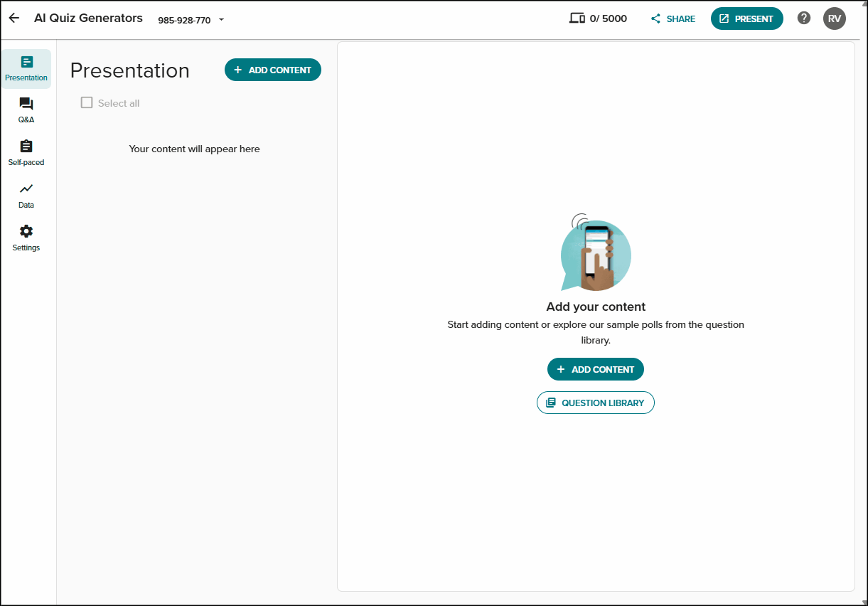Click the phone illustration image
The height and width of the screenshot is (606, 868).
click(x=596, y=253)
